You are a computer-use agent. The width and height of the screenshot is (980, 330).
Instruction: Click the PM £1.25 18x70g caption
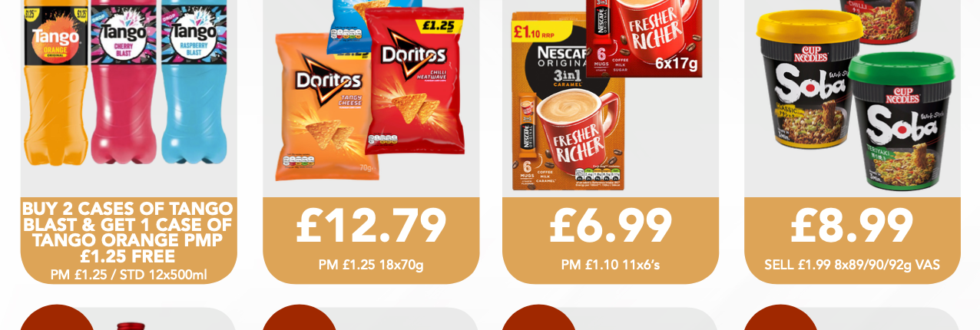click(x=371, y=266)
